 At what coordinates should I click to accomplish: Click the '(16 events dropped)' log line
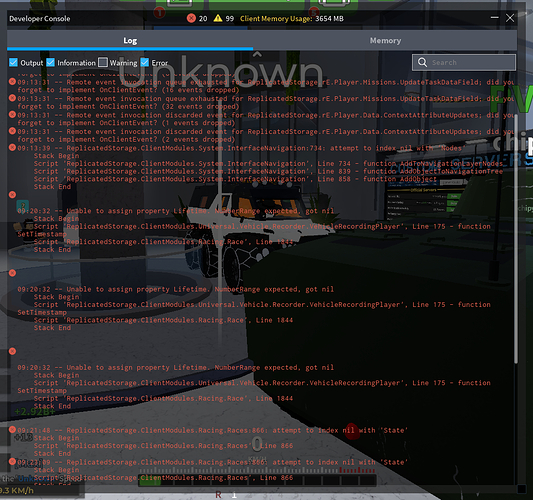(x=128, y=90)
